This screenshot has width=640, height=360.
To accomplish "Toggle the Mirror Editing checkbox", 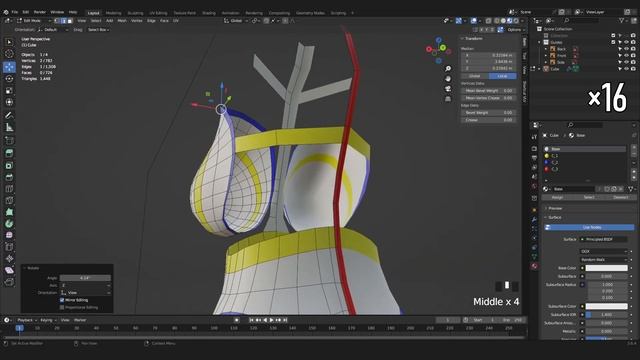I will point(62,300).
